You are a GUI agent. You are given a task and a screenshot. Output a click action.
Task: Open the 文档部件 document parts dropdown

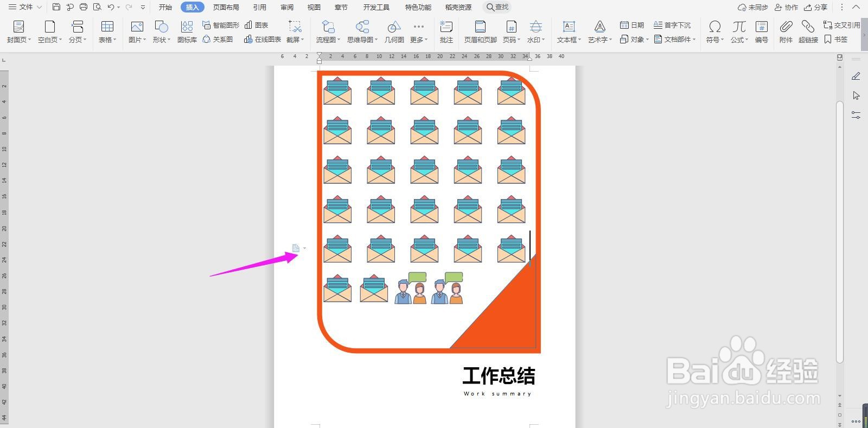(675, 39)
